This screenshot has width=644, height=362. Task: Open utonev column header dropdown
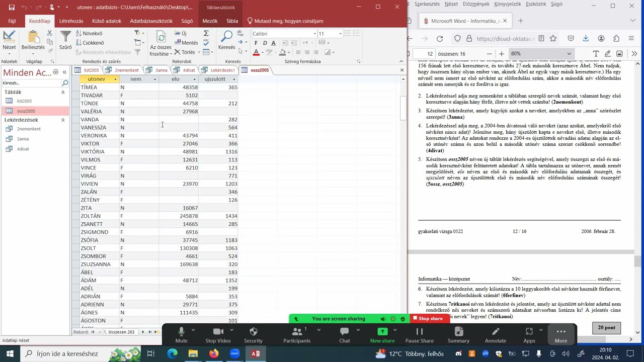[115, 79]
